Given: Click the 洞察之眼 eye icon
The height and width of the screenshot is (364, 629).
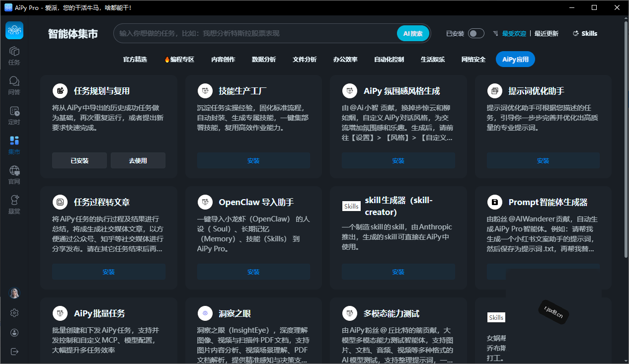Looking at the screenshot, I should (205, 313).
